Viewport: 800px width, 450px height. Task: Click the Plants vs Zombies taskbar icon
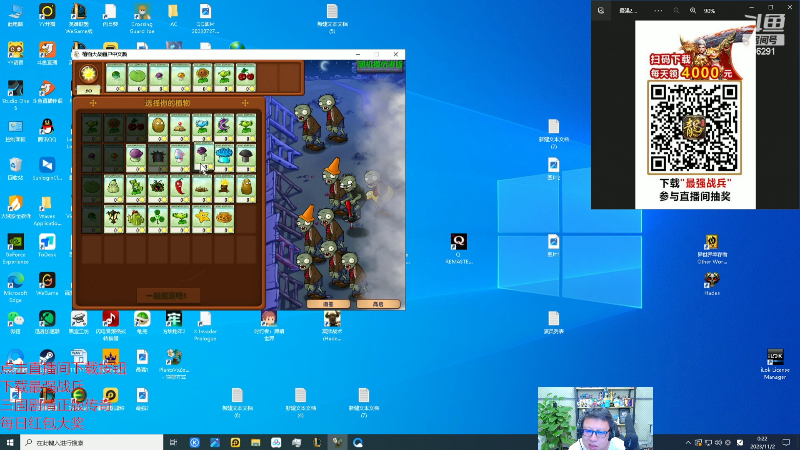(337, 442)
